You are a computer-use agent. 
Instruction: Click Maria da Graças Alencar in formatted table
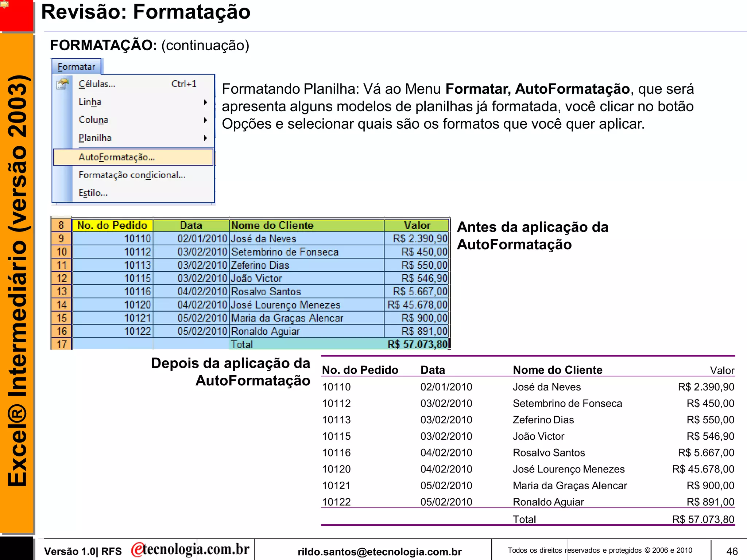(570, 485)
